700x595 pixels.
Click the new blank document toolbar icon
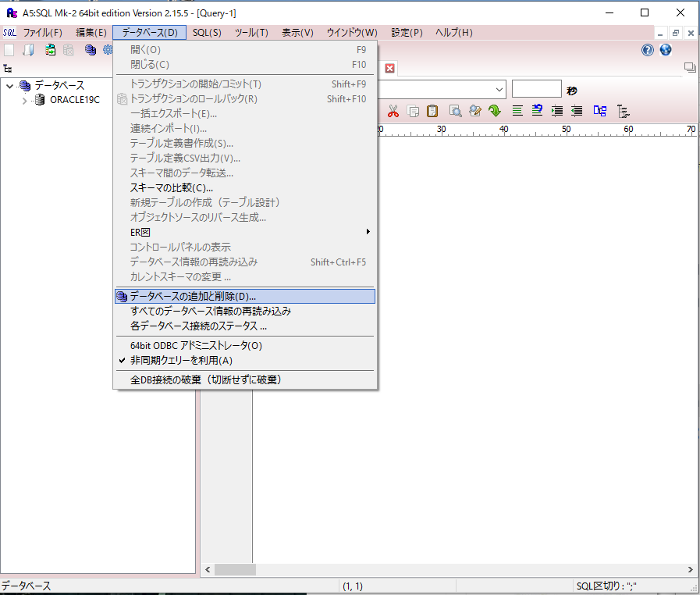pos(9,50)
